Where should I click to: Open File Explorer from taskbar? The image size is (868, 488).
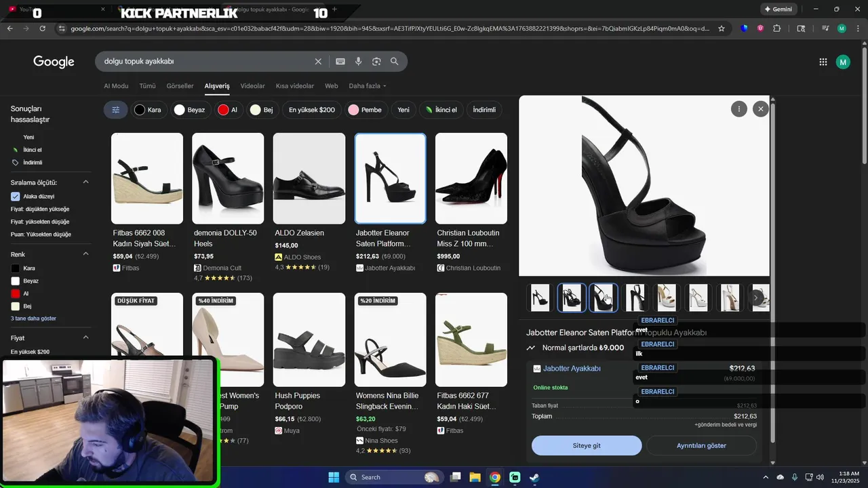click(x=475, y=477)
